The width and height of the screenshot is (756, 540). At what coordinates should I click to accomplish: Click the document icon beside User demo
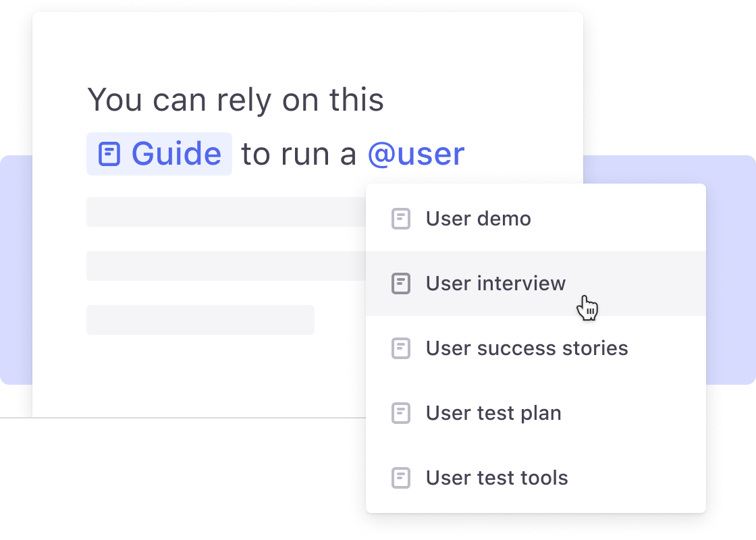(x=401, y=219)
